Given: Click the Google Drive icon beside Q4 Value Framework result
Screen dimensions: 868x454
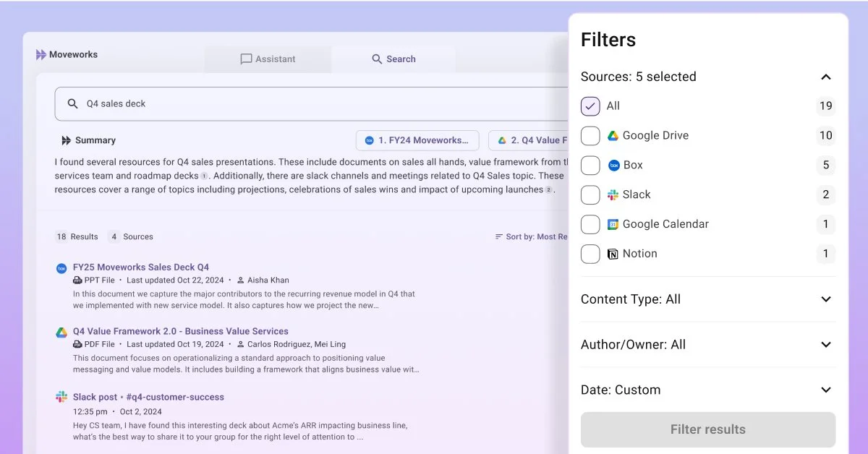Looking at the screenshot, I should [x=61, y=333].
